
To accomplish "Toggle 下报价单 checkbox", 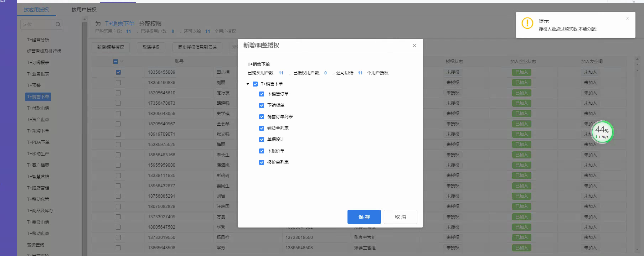I will [x=262, y=151].
